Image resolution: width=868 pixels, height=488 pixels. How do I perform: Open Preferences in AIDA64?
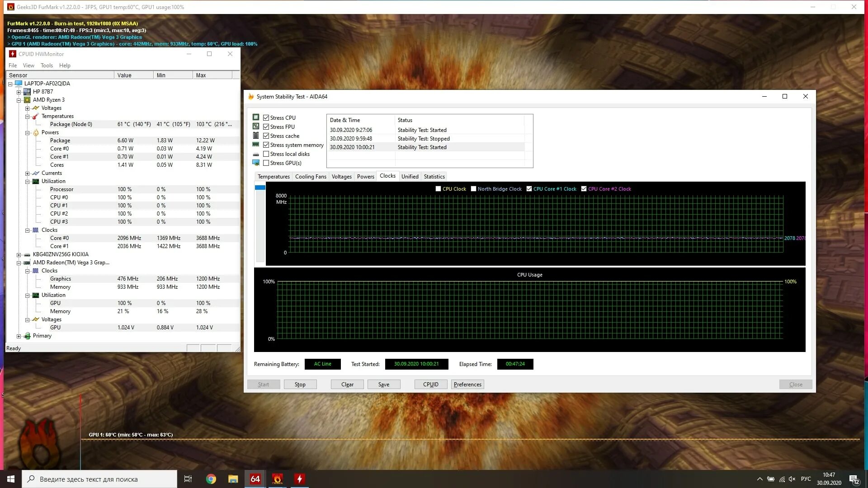[x=467, y=385]
